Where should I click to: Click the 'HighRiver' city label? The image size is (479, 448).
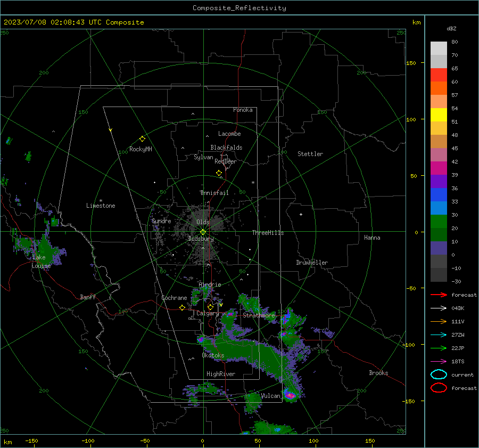coord(221,374)
